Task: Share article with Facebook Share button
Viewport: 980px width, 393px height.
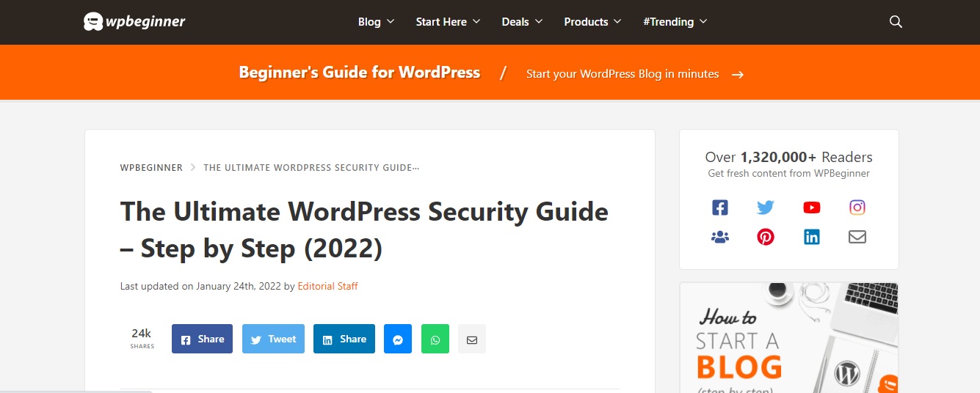Action: [202, 339]
